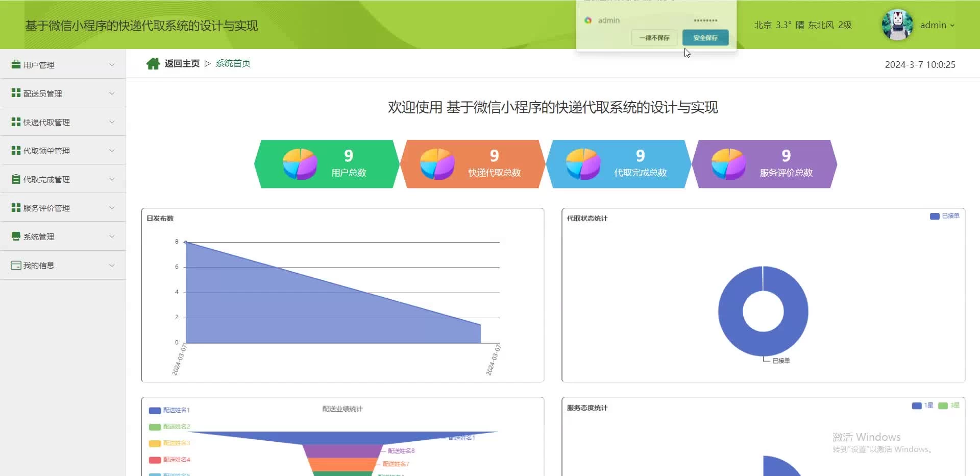Click the 配送姓名8 funnel segment

(342, 451)
